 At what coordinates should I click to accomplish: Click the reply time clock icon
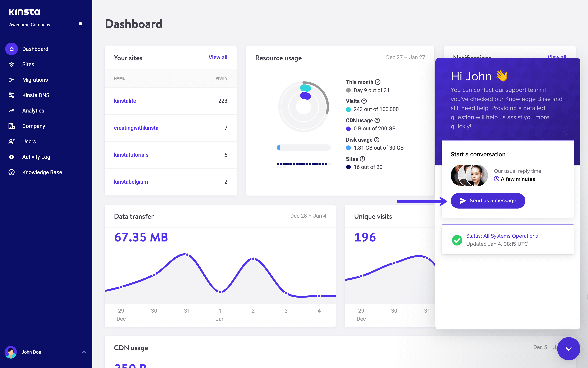coord(496,179)
